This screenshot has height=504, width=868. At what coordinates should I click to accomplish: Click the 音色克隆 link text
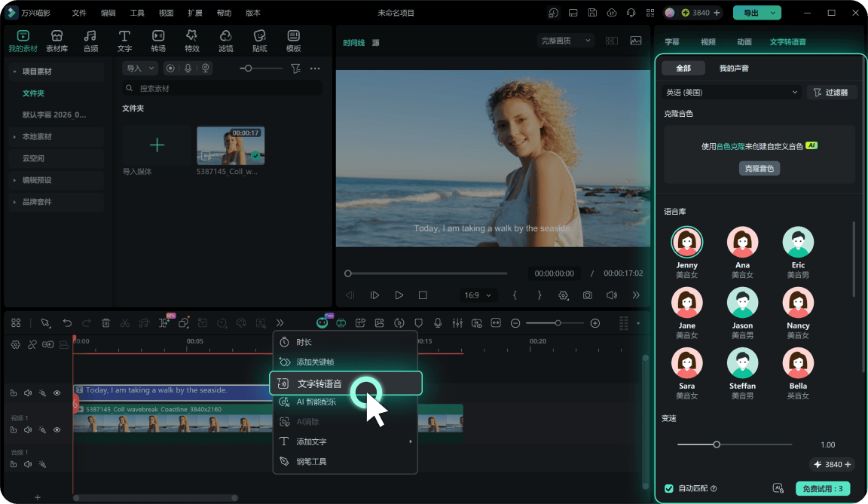click(x=731, y=147)
